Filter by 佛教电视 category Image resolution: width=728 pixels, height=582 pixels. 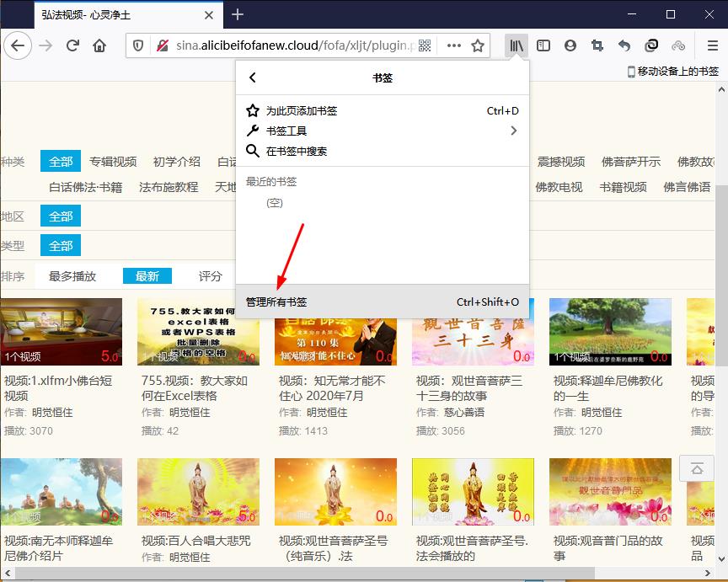559,187
